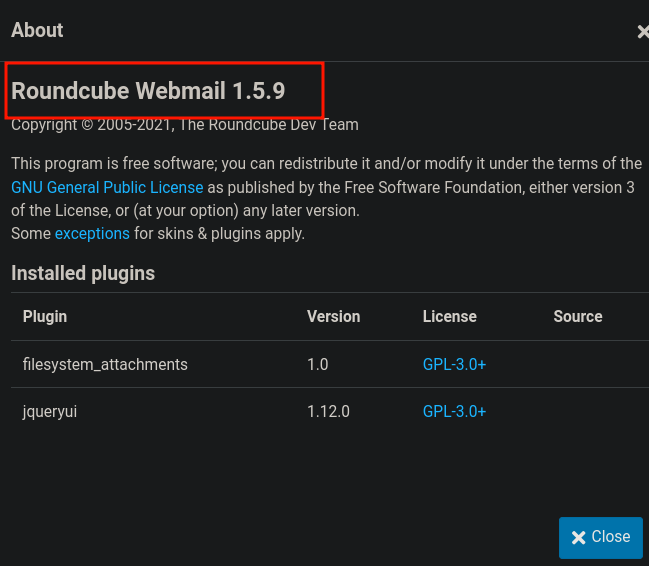Click the Copyright 2005-2021 Roundcube Dev Team line
The height and width of the screenshot is (566, 649).
point(185,125)
